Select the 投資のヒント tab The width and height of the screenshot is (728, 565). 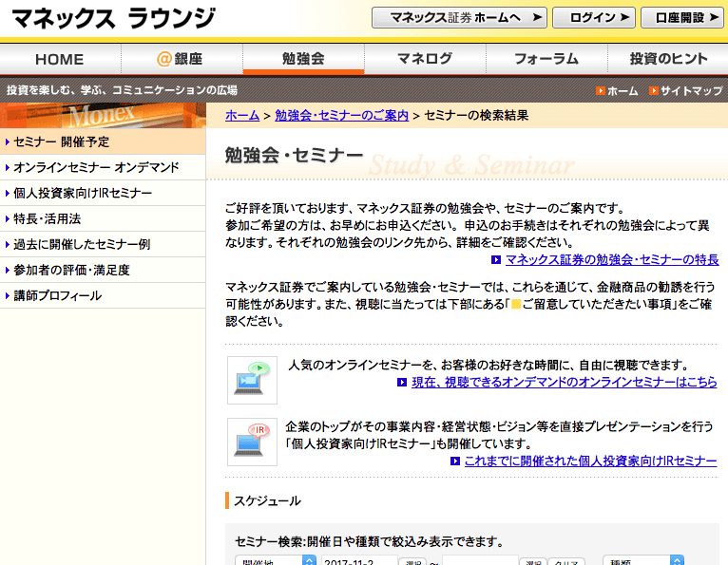coord(668,59)
